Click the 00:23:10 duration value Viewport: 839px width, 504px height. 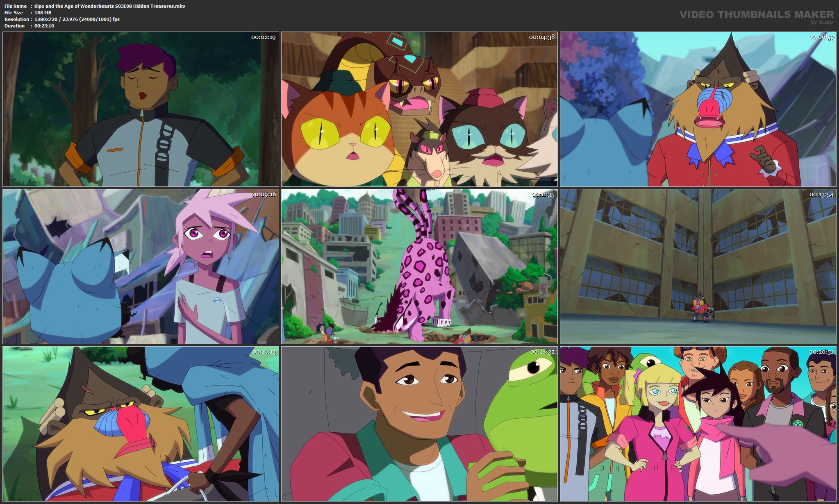[44, 26]
